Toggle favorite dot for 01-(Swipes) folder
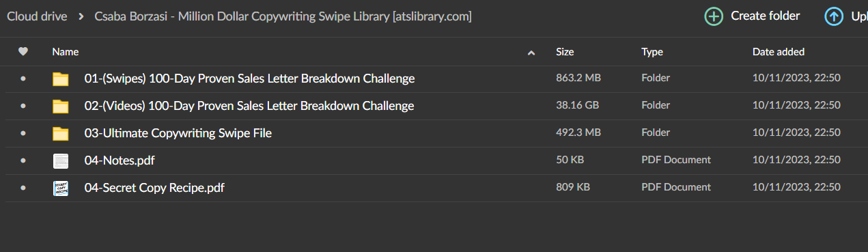The height and width of the screenshot is (252, 868). [23, 79]
